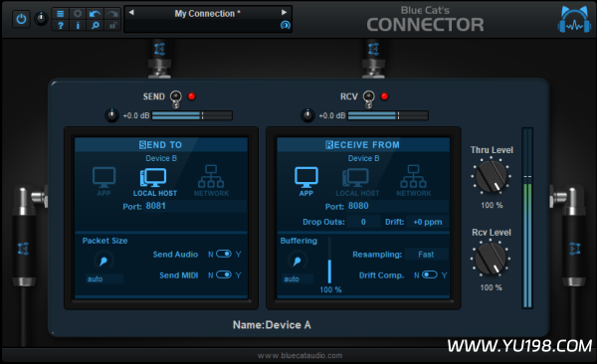This screenshot has height=364, width=597.
Task: Toggle the plugin power bypass button
Action: (21, 19)
